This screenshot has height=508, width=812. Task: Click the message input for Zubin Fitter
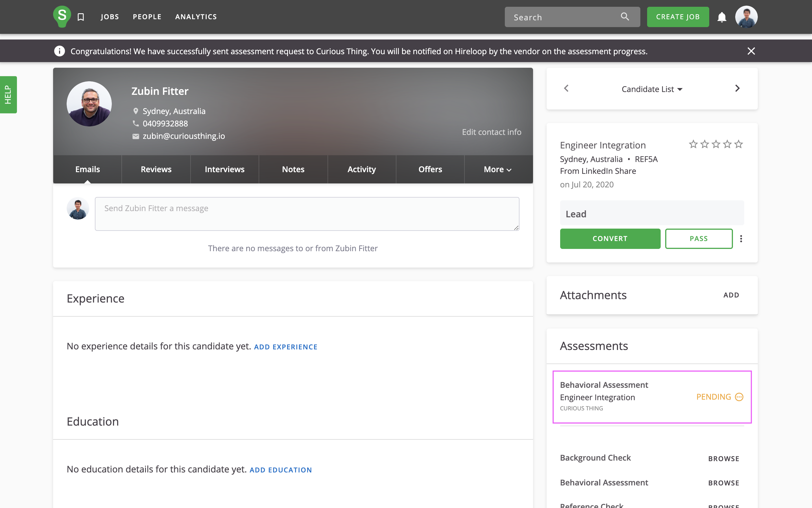click(307, 214)
